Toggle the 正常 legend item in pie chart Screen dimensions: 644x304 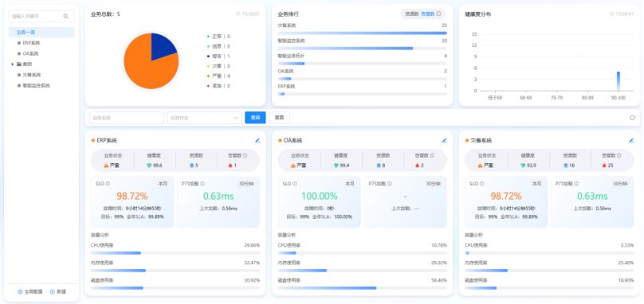[x=218, y=37]
